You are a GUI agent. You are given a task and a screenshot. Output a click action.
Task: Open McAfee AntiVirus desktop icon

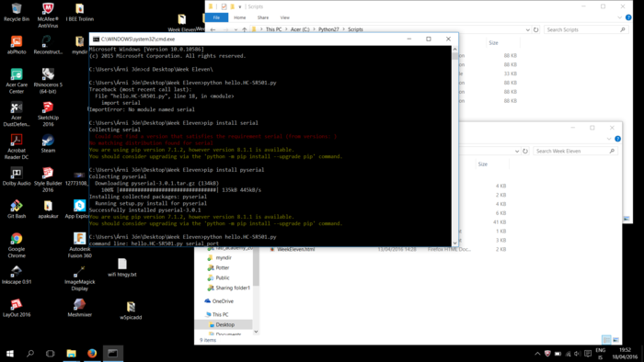tap(48, 16)
